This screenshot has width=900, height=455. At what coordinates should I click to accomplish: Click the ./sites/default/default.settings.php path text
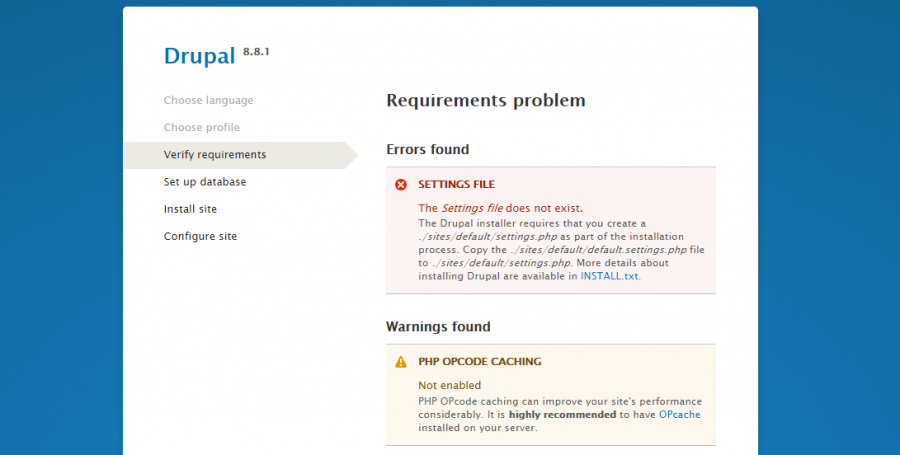coord(598,250)
